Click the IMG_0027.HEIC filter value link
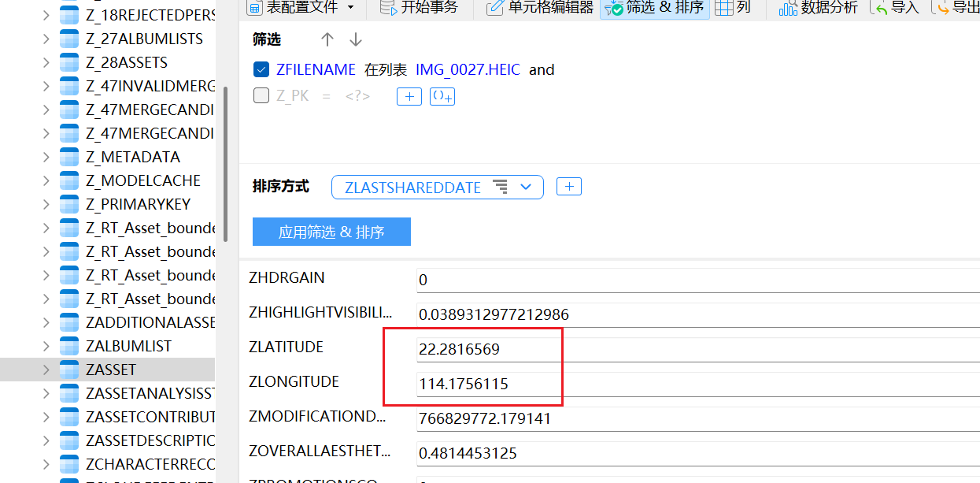Screen dimensions: 980x483 pyautogui.click(x=468, y=69)
